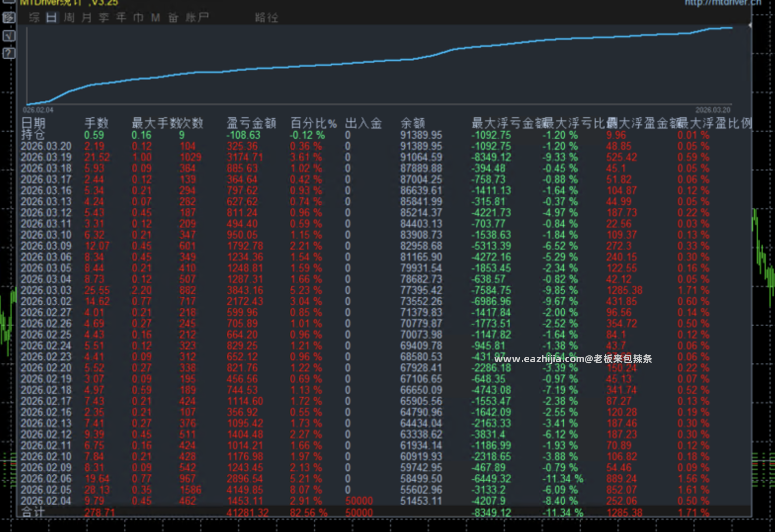Image resolution: width=775 pixels, height=532 pixels.
Task: Click the 最大浮盈比例 column header
Action: 715,123
